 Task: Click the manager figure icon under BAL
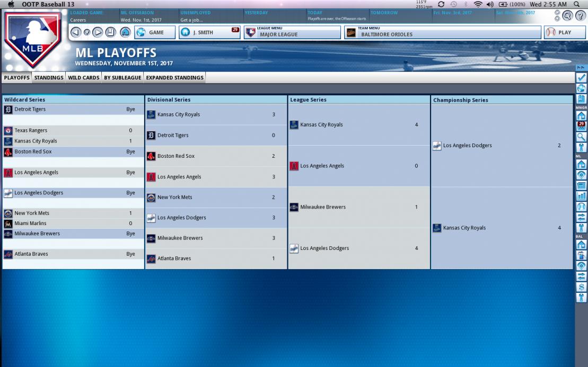point(581,255)
